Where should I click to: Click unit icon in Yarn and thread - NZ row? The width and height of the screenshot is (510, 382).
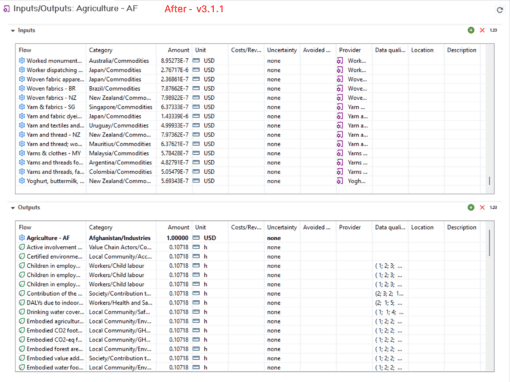click(196, 135)
